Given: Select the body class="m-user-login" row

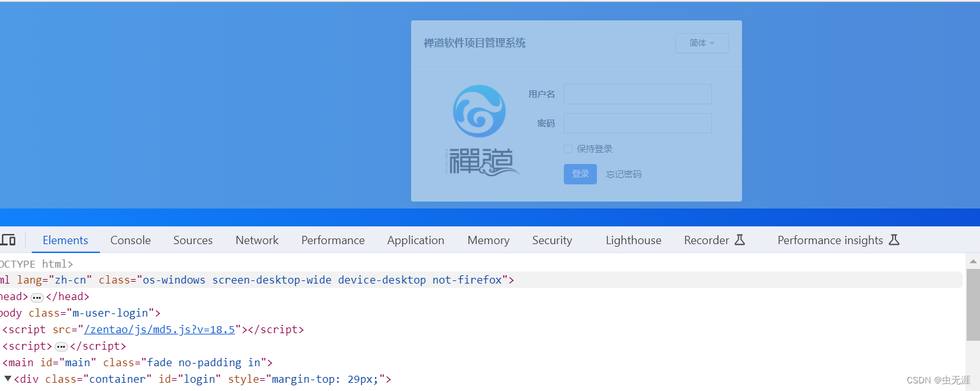Looking at the screenshot, I should pyautogui.click(x=481, y=313).
